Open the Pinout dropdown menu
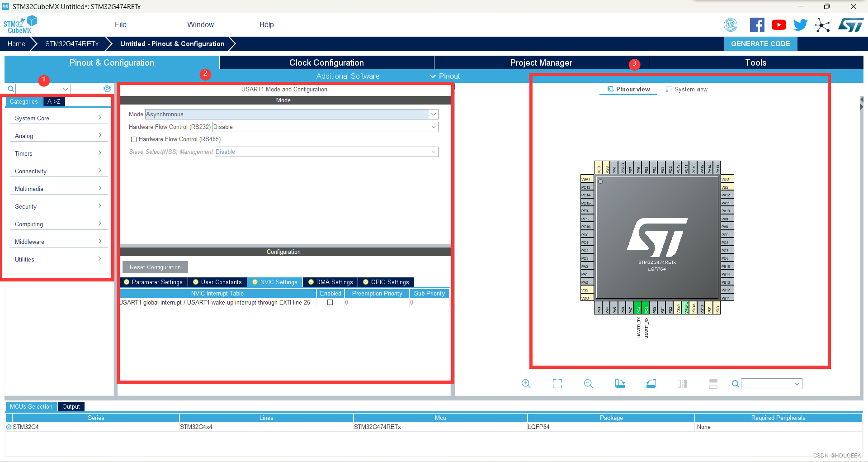868x462 pixels. coord(445,76)
